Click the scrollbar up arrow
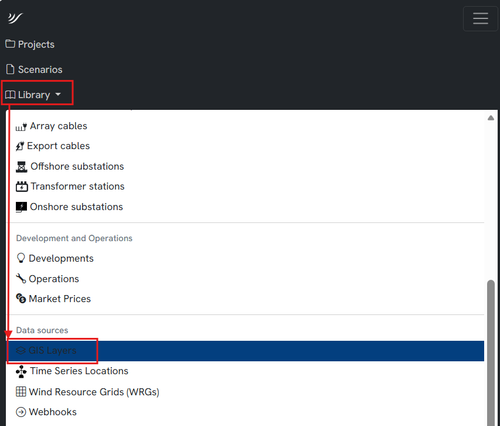This screenshot has width=500, height=426. 491,118
